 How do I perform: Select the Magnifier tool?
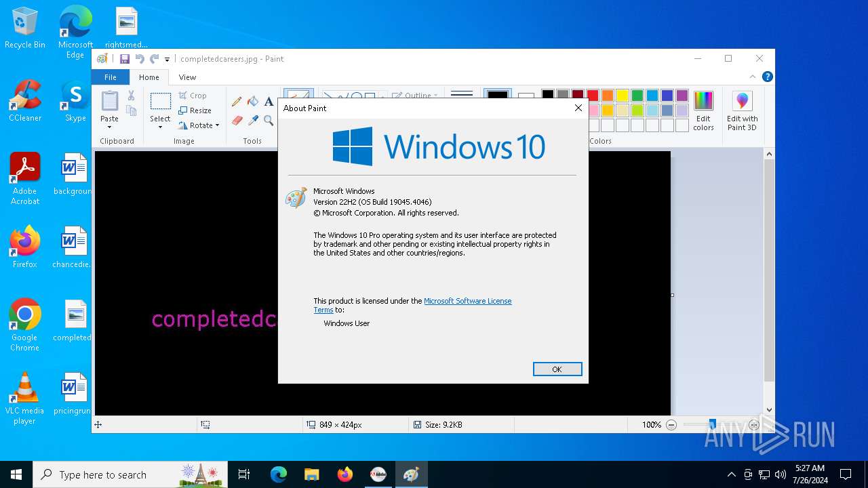pos(269,121)
